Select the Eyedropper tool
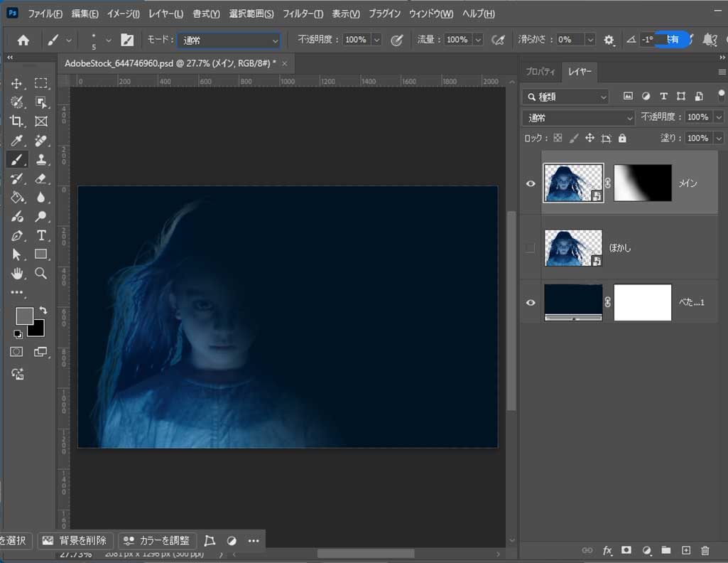The image size is (728, 563). click(x=17, y=141)
